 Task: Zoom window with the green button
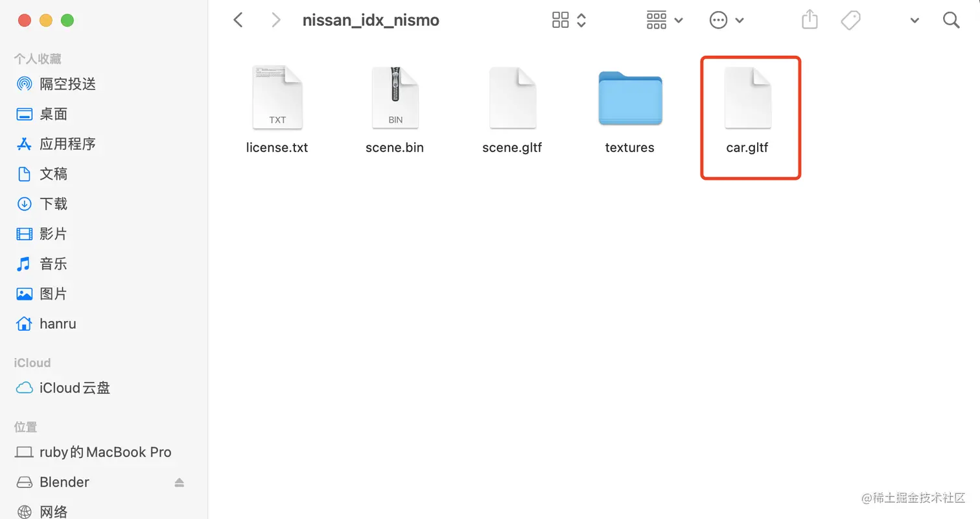tap(67, 20)
